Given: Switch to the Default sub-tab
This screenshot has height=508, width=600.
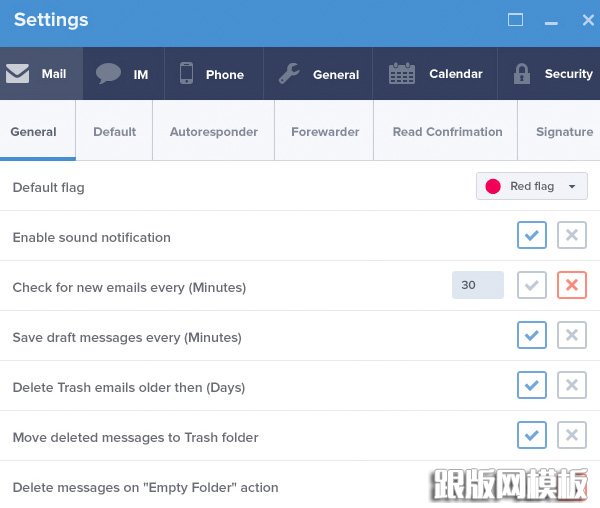Looking at the screenshot, I should [114, 130].
